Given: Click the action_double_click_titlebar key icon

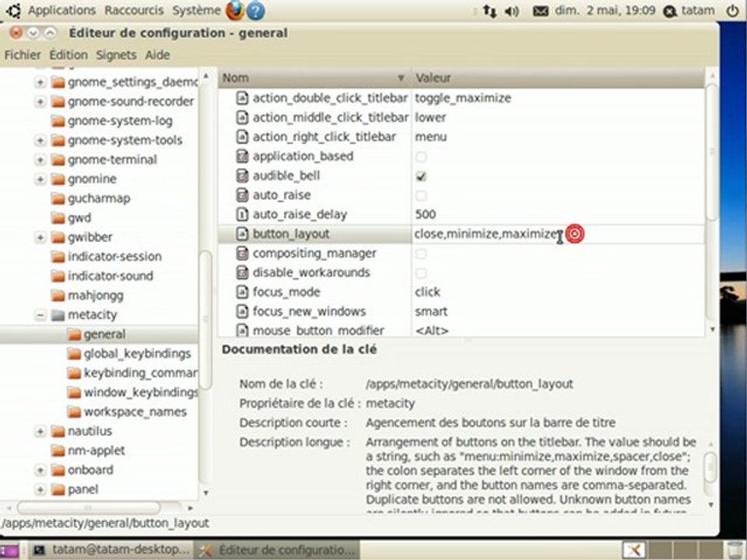Looking at the screenshot, I should click(x=243, y=98).
